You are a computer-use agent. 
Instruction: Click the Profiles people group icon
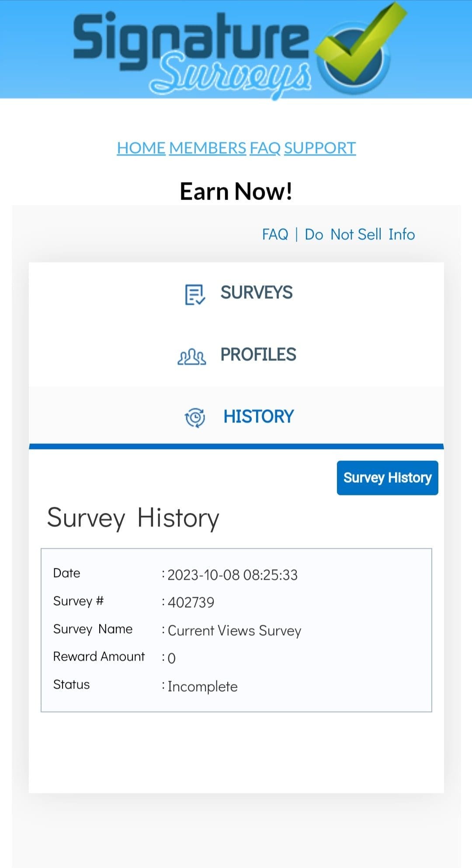(x=192, y=356)
